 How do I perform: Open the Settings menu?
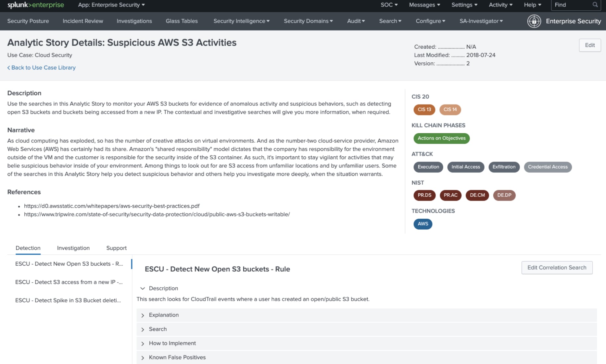click(x=464, y=5)
